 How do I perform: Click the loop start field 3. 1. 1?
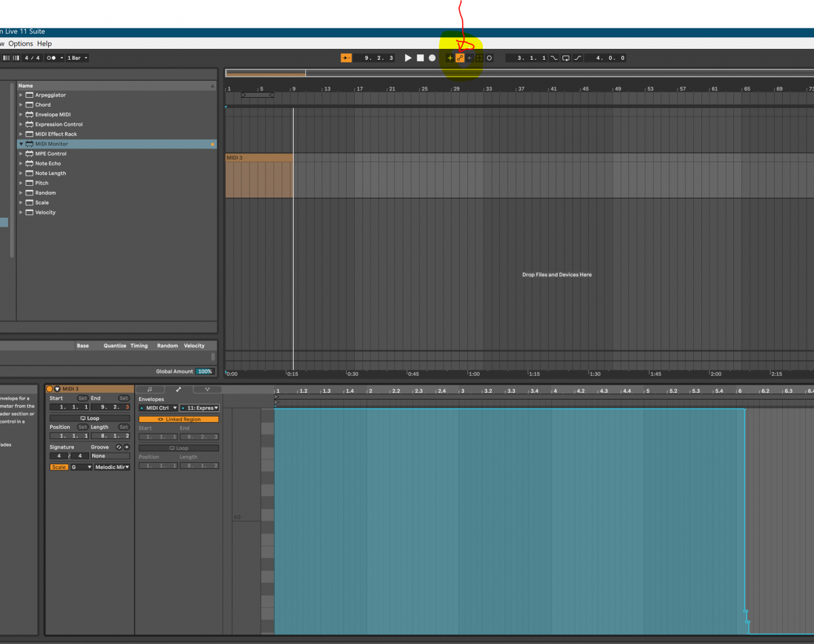[526, 58]
